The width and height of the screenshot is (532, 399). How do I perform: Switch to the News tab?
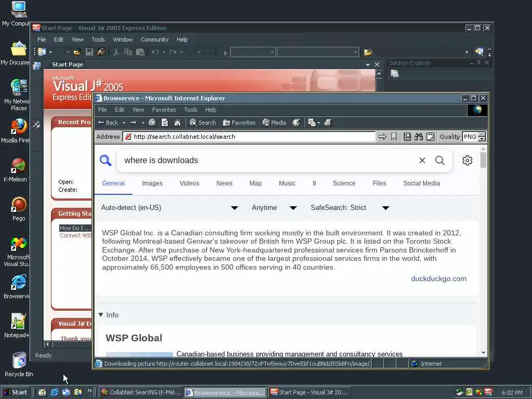tap(224, 183)
